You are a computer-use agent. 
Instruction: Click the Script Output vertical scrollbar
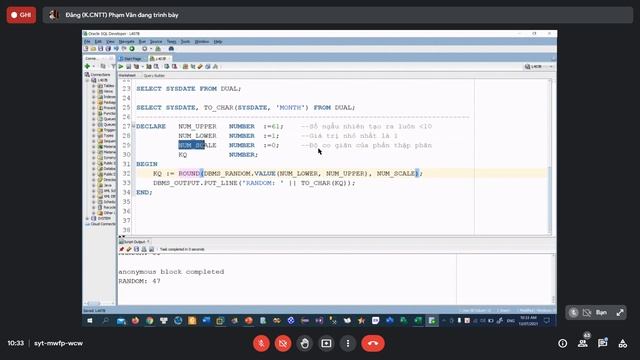(553, 279)
